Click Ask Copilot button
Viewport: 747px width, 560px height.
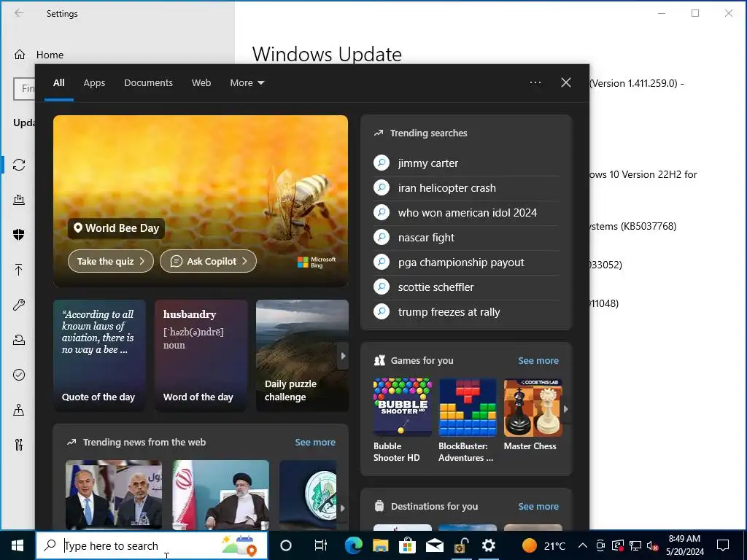[x=208, y=262]
